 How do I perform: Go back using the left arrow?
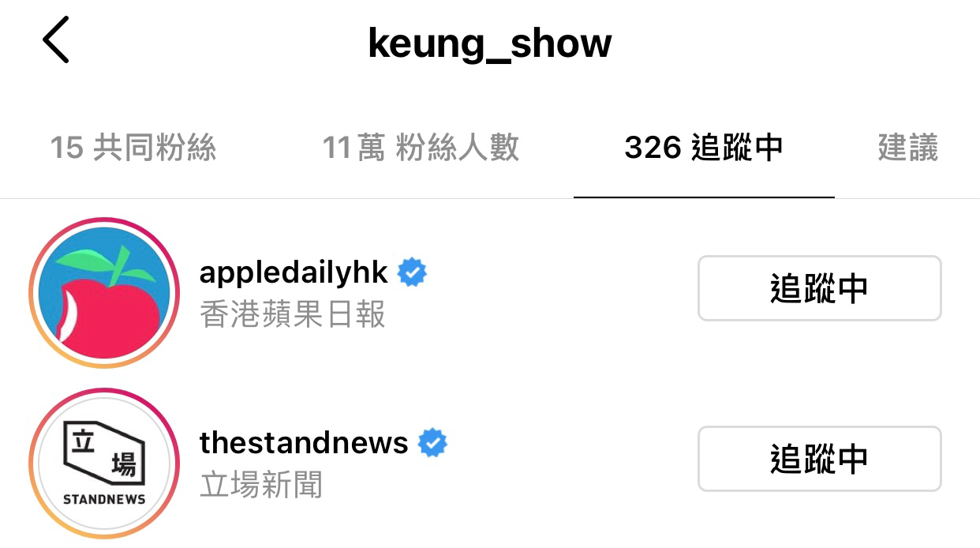tap(56, 41)
